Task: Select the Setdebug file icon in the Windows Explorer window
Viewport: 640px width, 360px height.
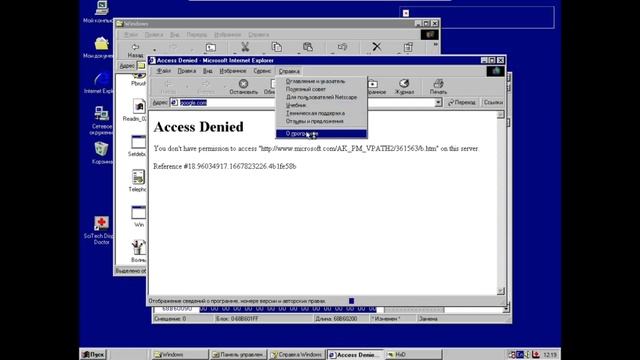Action: [x=138, y=146]
